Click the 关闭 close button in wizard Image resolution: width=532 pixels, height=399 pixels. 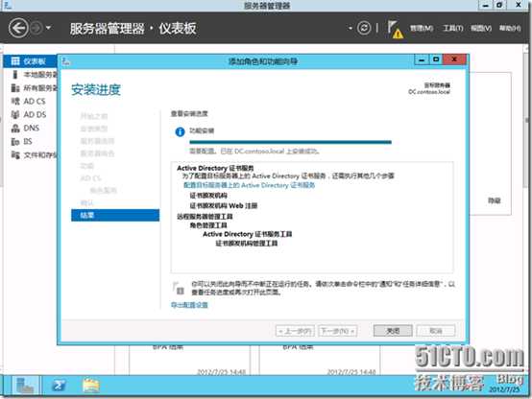393,331
